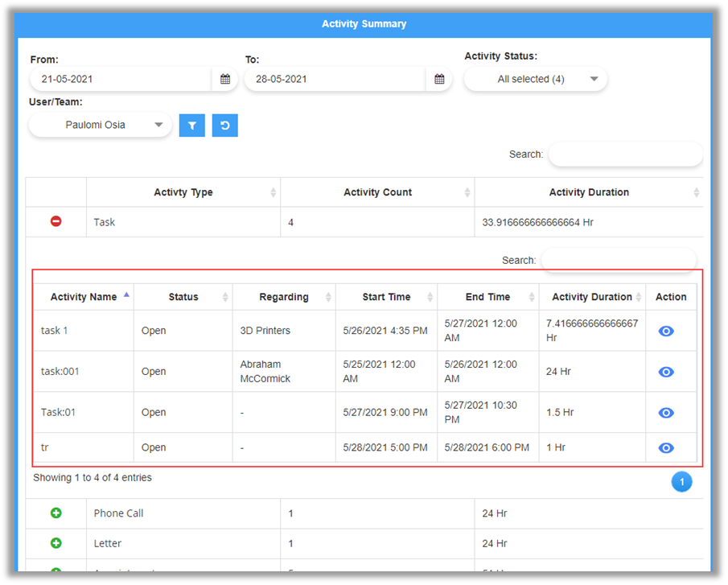The width and height of the screenshot is (728, 585).
Task: View details of Task:01 via eye icon
Action: coord(665,413)
